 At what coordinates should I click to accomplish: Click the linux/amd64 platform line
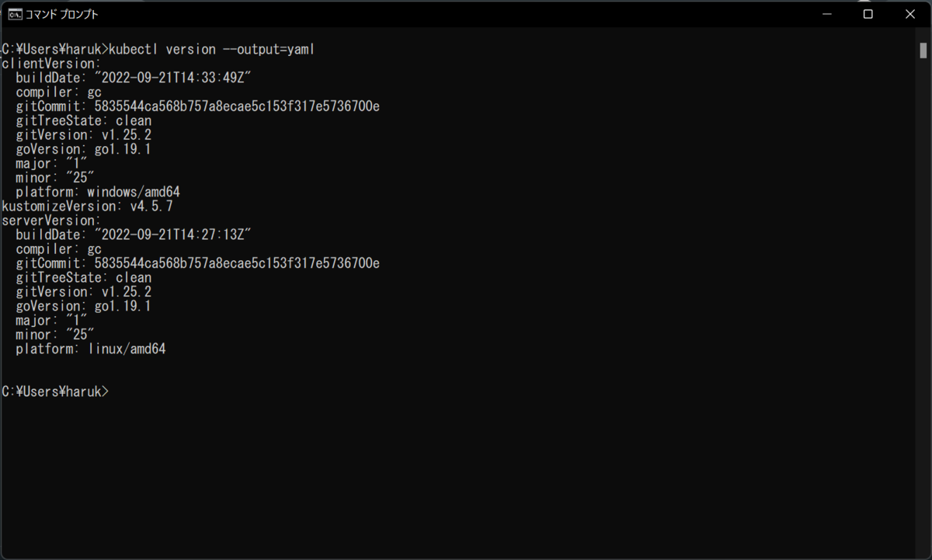pyautogui.click(x=91, y=350)
